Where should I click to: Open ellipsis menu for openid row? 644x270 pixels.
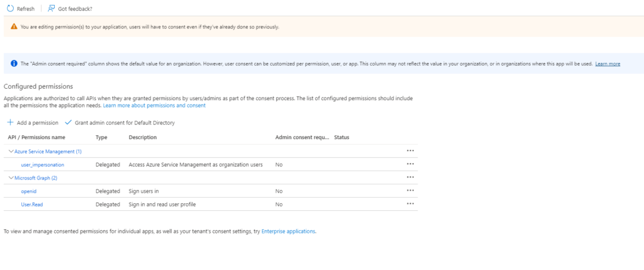(x=410, y=190)
